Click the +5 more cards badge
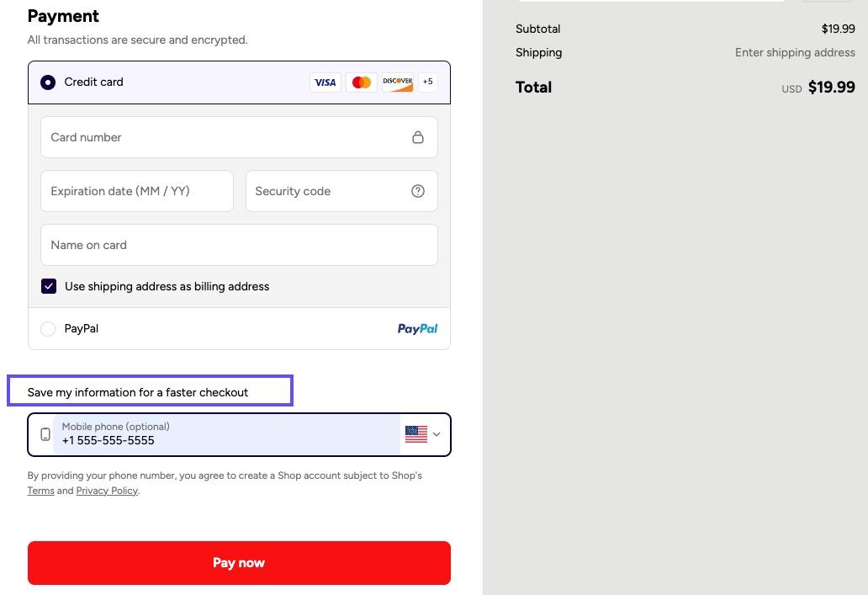Viewport: 868px width, 595px height. click(x=428, y=82)
